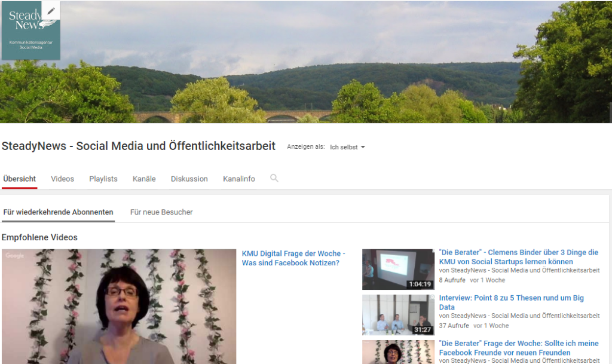Screen dimensions: 612x364
Task: Switch to the Videos tab
Action: pos(63,179)
